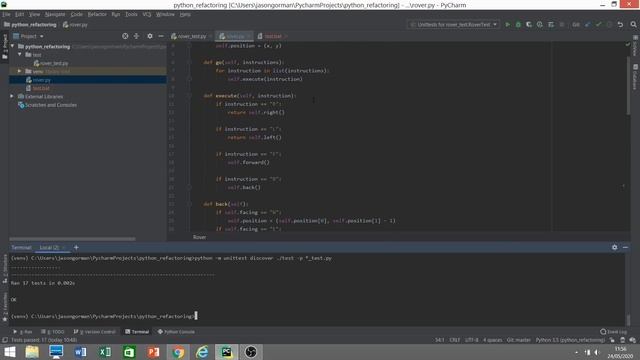Viewport: 640px width, 360px height.
Task: Open the Run tool window button
Action: 23,332
